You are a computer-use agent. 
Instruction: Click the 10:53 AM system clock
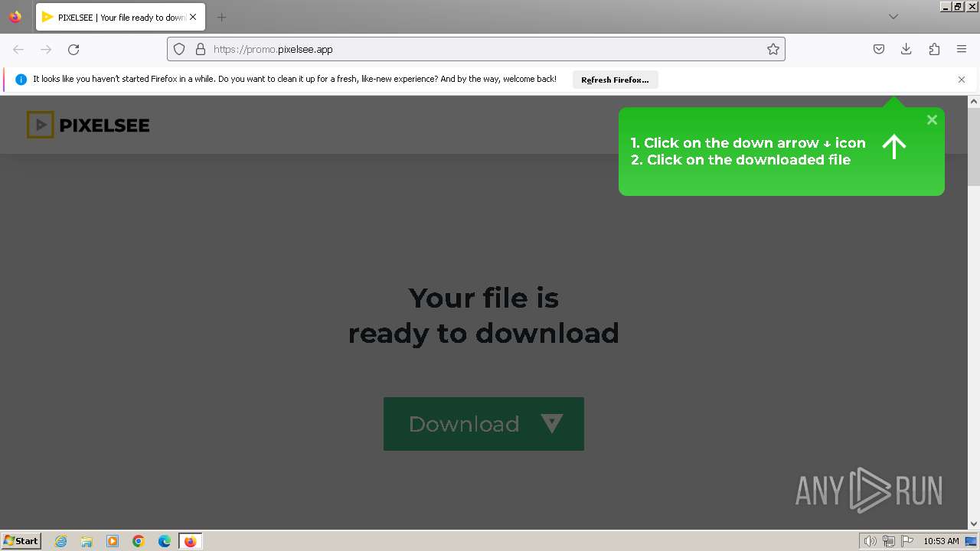coord(941,541)
